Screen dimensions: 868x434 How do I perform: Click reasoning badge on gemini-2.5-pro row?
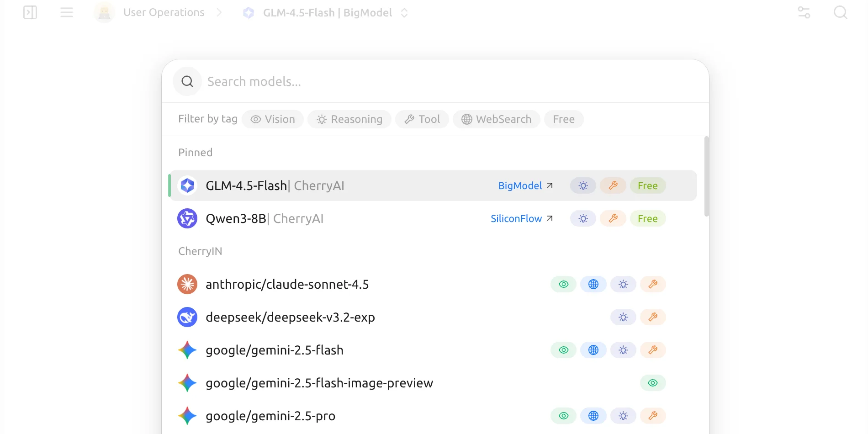click(x=623, y=416)
